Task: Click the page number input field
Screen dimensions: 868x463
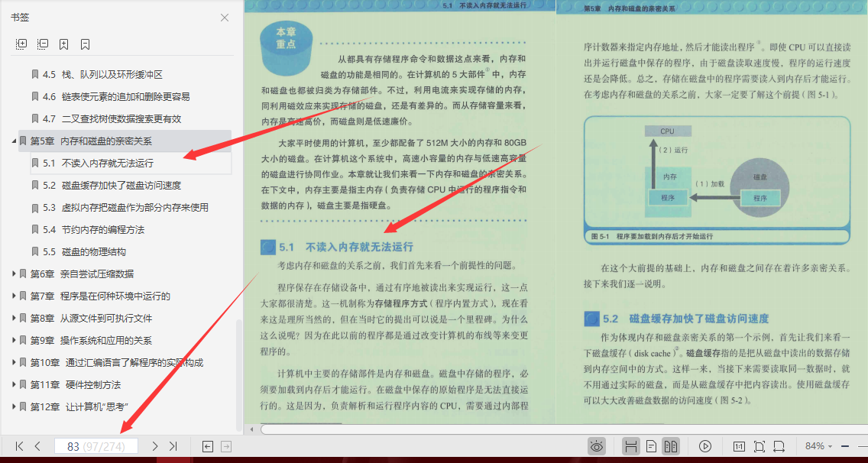Action: (96, 446)
